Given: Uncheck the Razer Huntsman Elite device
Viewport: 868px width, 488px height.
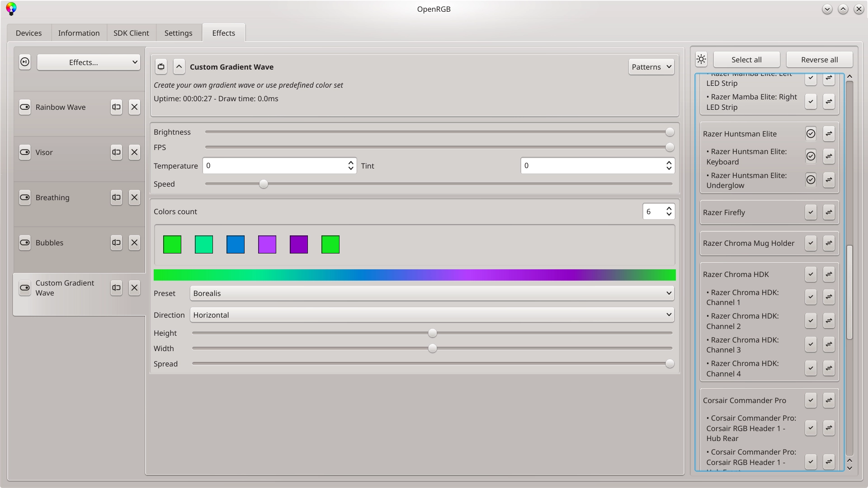Looking at the screenshot, I should tap(811, 134).
